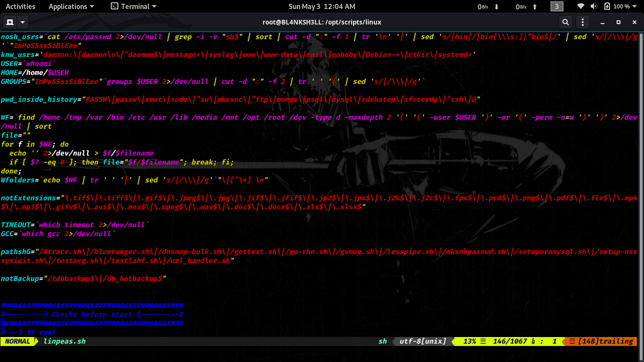Viewport: 644px width, 362px height.
Task: Expand the system status menu arrow
Action: pyautogui.click(x=636, y=7)
